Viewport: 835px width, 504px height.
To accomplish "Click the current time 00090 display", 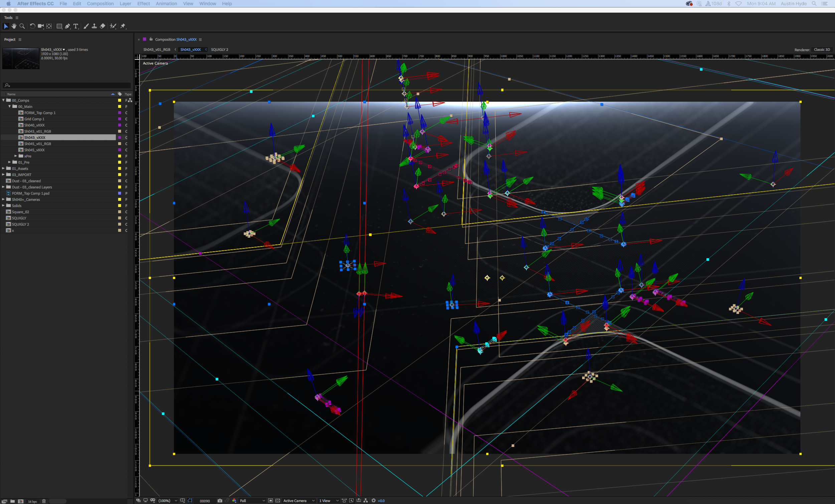I will 205,501.
